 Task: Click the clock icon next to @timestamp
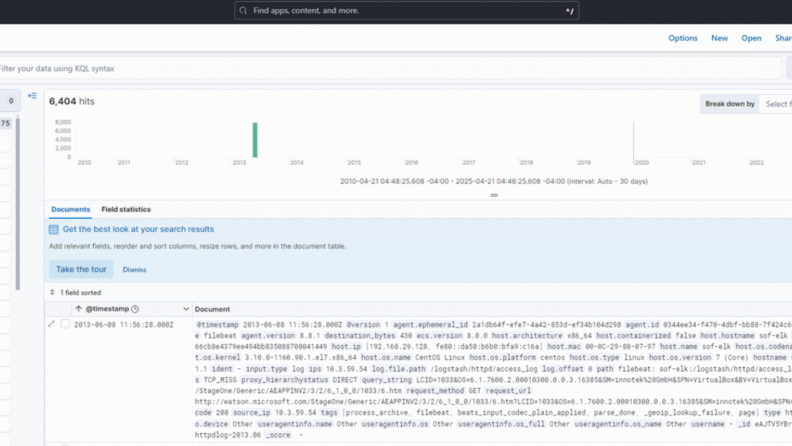coord(135,309)
